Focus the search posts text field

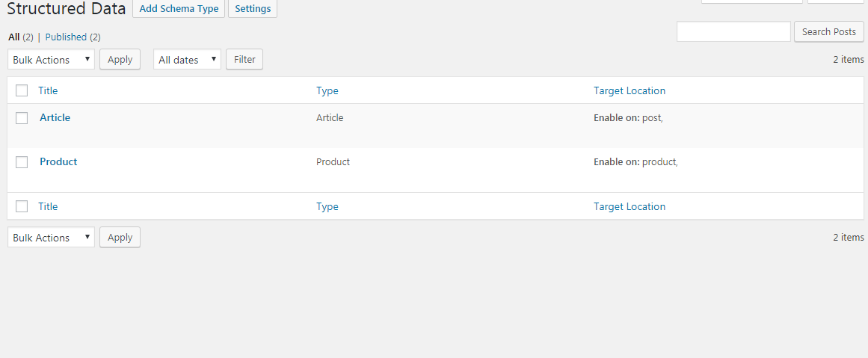tap(733, 31)
